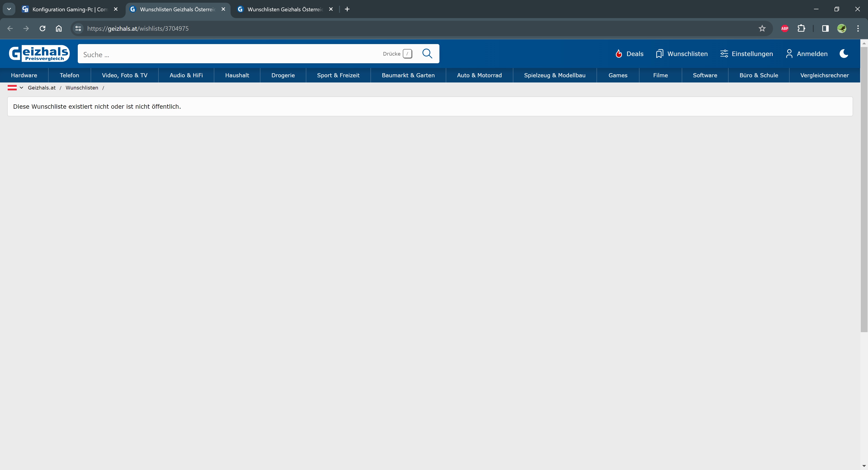Open the browser extensions puzzle icon

(801, 29)
